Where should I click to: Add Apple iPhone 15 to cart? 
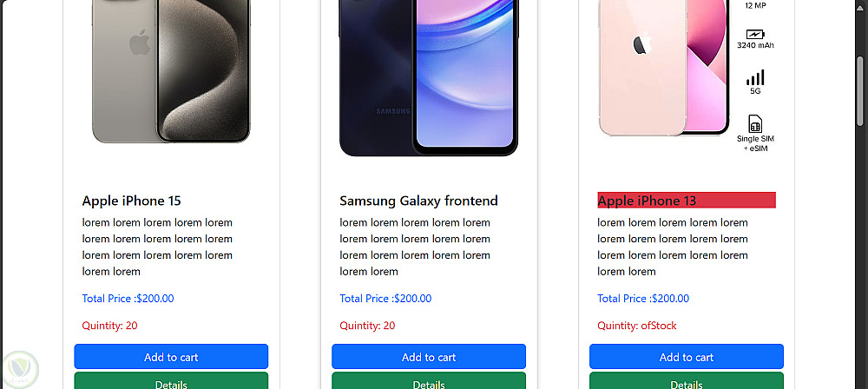(x=171, y=357)
